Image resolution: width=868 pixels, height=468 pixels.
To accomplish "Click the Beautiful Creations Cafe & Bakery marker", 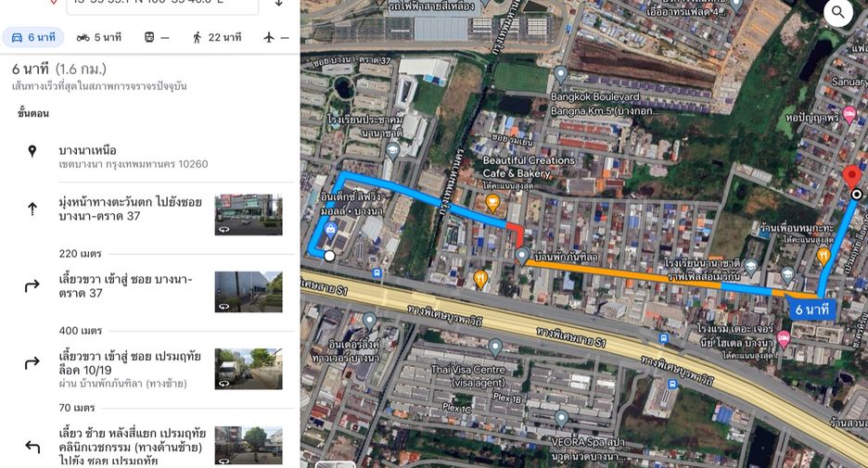I will click(492, 204).
